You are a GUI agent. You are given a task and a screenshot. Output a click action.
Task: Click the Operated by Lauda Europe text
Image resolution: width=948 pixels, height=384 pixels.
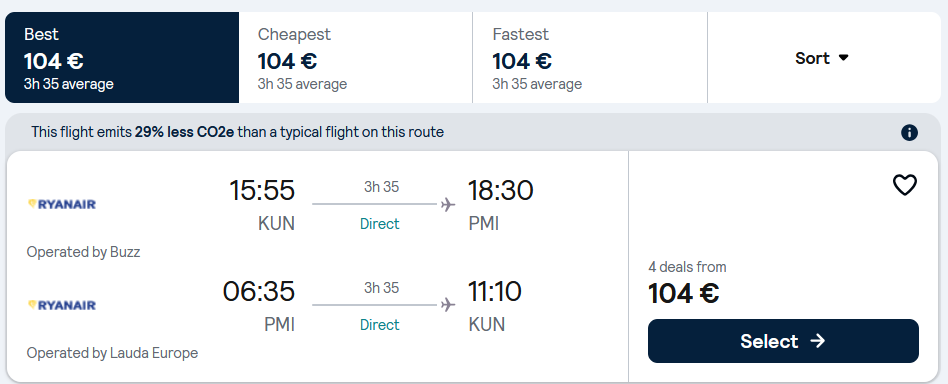point(112,353)
